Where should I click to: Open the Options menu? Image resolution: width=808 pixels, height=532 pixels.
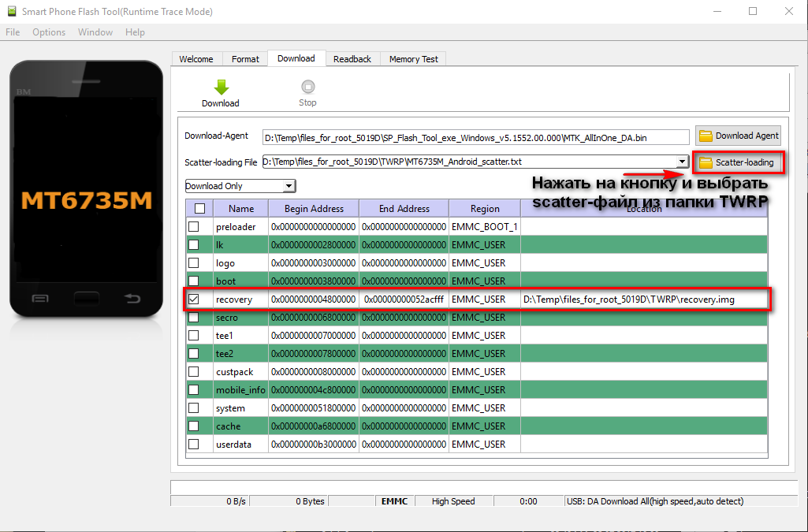49,32
